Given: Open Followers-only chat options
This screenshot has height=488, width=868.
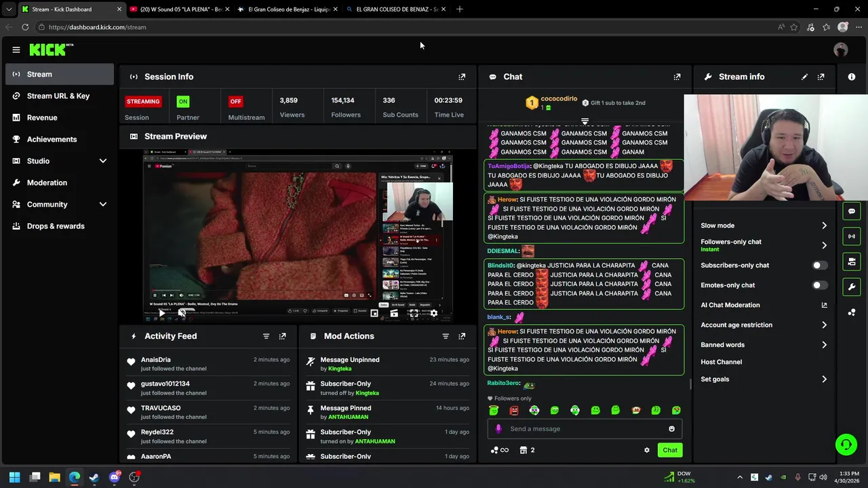Looking at the screenshot, I should (764, 245).
